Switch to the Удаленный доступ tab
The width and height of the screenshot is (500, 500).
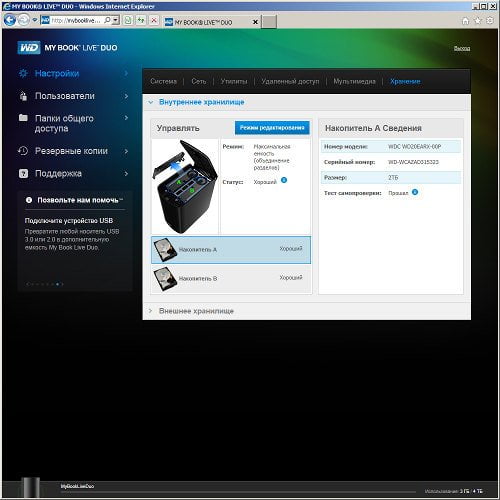(x=290, y=81)
